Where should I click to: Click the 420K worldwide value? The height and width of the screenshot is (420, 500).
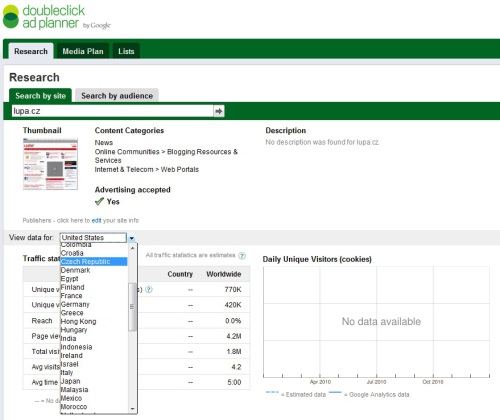coord(233,305)
